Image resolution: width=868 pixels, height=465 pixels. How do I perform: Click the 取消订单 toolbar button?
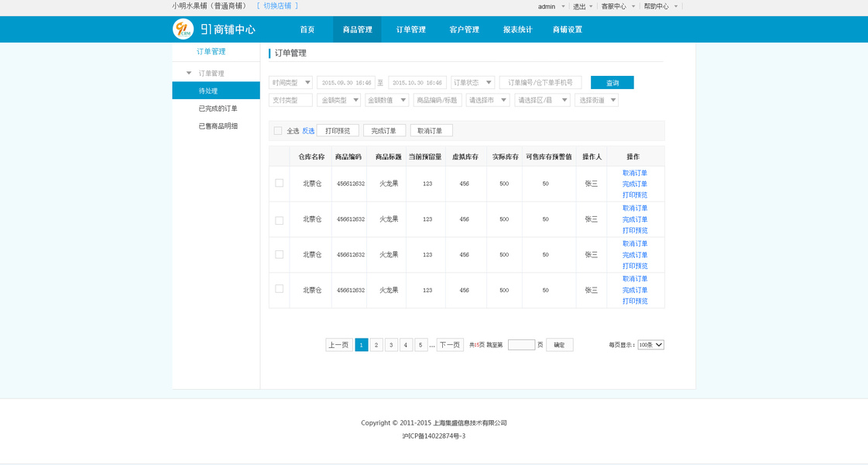coord(431,131)
